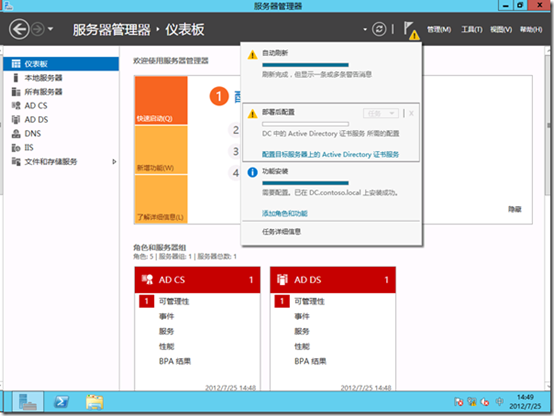Click the 仪表板 sidebar icon
Image resolution: width=554 pixels, height=416 pixels.
pos(16,64)
